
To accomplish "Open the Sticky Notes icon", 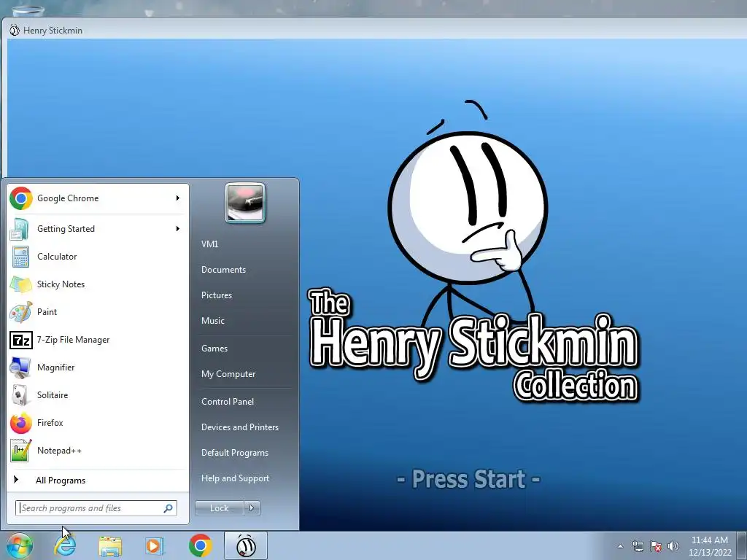I will [20, 284].
